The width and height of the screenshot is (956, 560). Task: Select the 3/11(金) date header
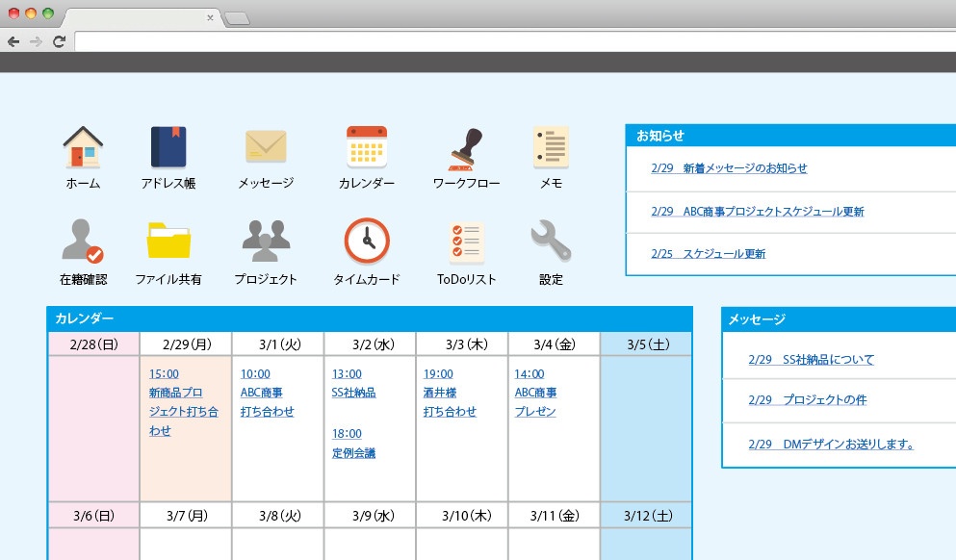[555, 516]
